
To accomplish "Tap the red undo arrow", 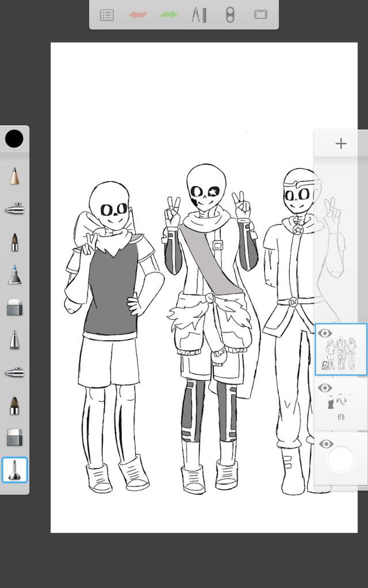I will click(138, 15).
